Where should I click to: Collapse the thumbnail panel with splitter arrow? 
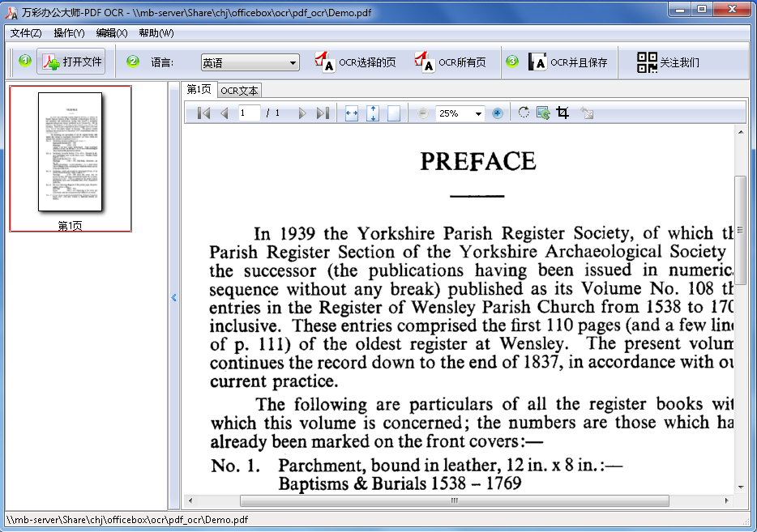(173, 298)
